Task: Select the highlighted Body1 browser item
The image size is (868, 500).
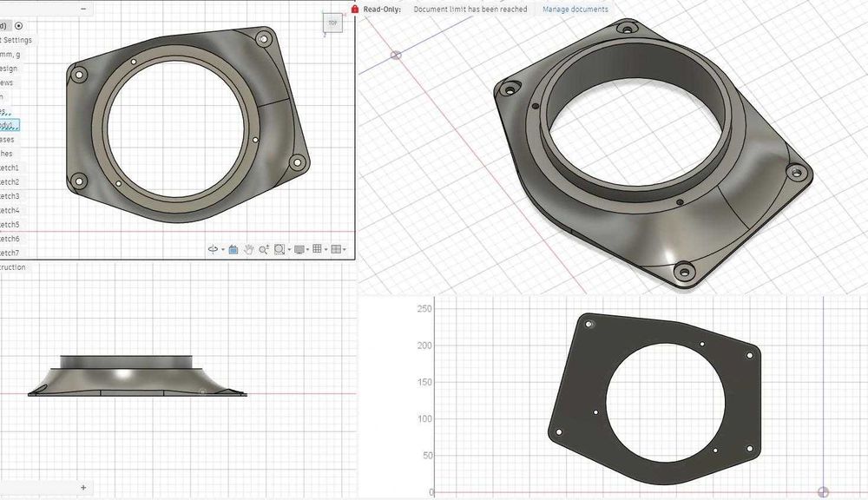Action: point(10,125)
